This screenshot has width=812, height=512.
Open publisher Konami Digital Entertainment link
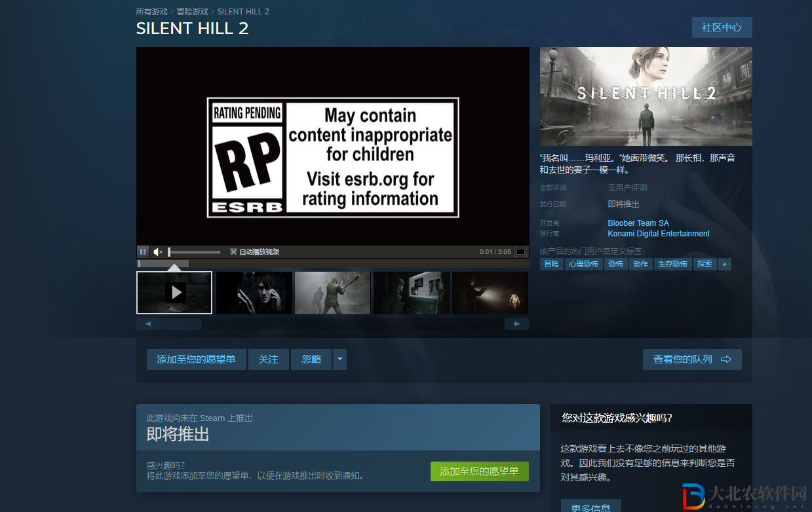point(659,234)
